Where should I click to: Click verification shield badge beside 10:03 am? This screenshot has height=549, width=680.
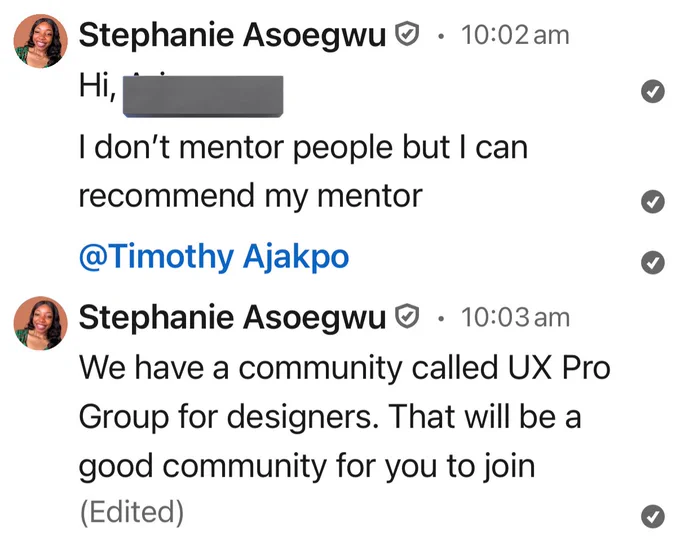pos(407,317)
